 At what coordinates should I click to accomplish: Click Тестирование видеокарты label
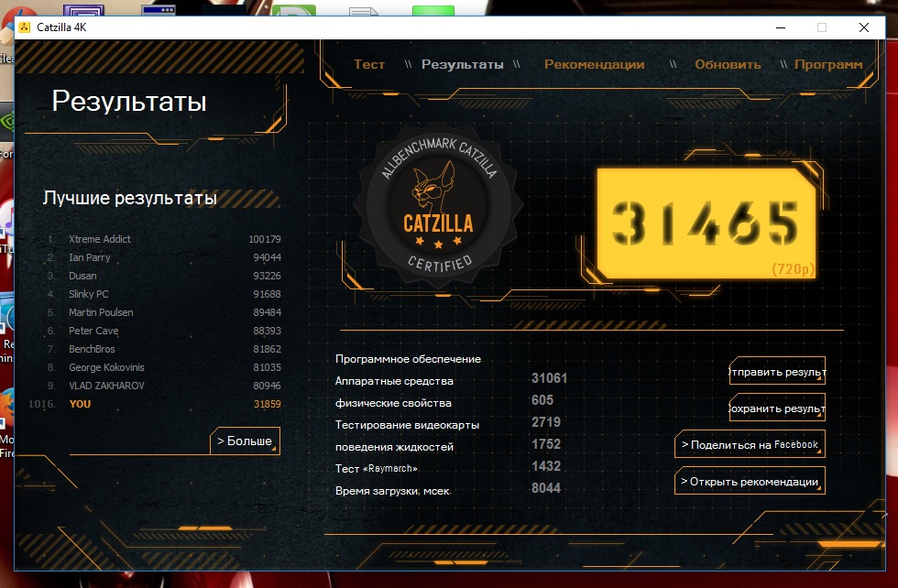(407, 425)
